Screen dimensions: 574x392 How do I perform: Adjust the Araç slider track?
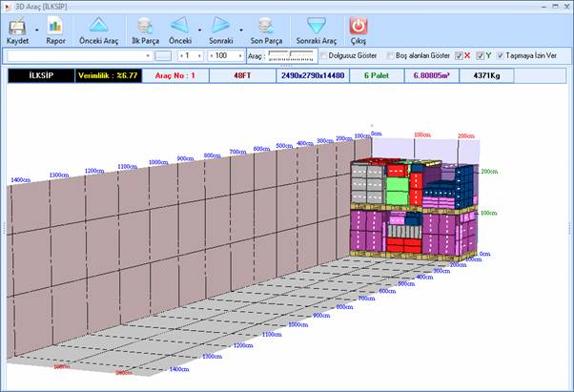(x=292, y=56)
